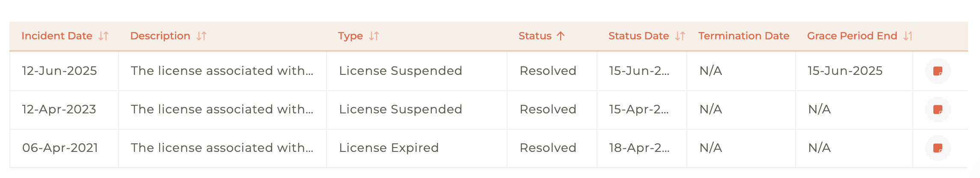Select the 12-Jun-2025 incident date cell

click(x=59, y=71)
